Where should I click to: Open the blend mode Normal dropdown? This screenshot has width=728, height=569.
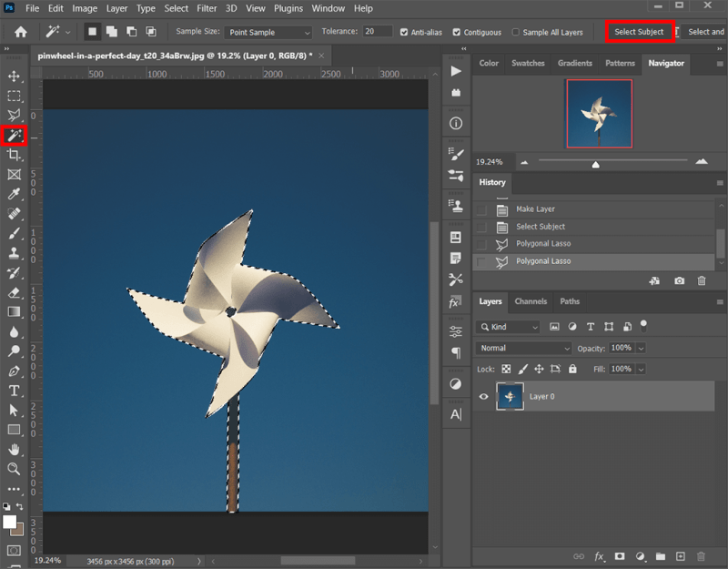pos(524,348)
